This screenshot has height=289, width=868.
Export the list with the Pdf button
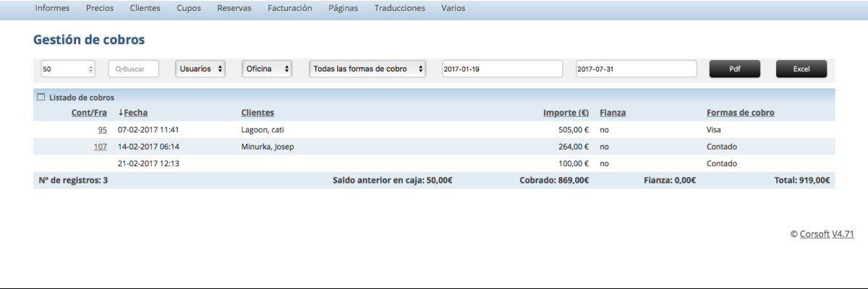pyautogui.click(x=734, y=69)
